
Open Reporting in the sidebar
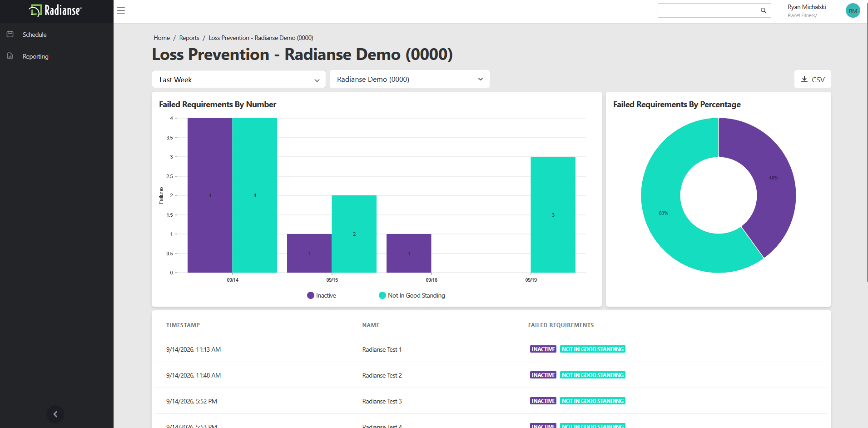tap(35, 56)
